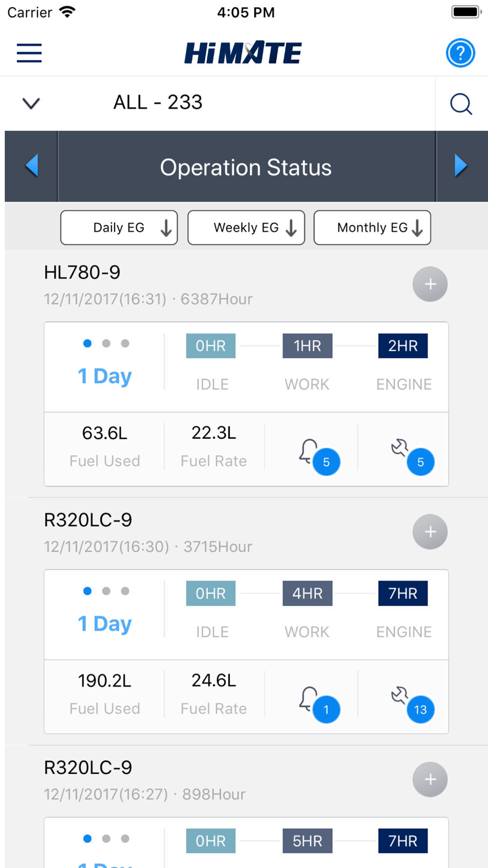Select second page dot in HL780-9 card

(106, 344)
